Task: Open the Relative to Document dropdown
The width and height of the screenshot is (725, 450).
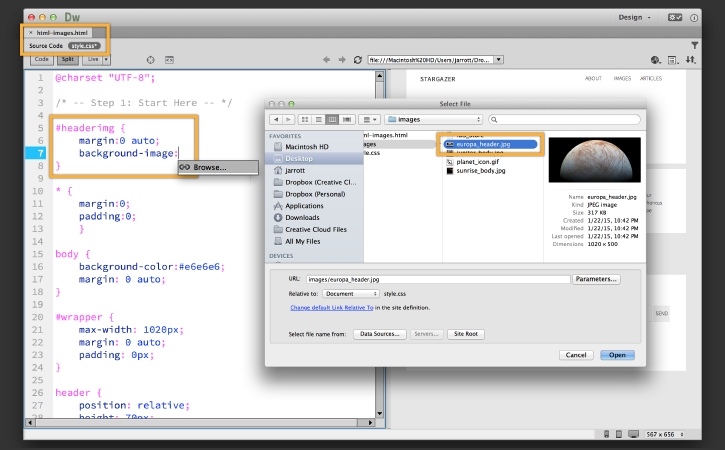Action: 350,294
